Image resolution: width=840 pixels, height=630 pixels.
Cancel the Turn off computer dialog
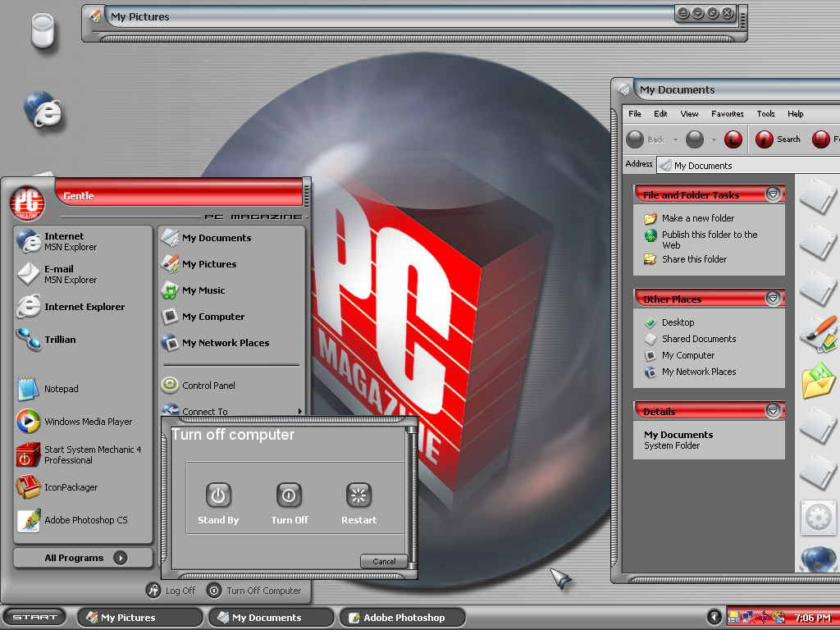[384, 561]
